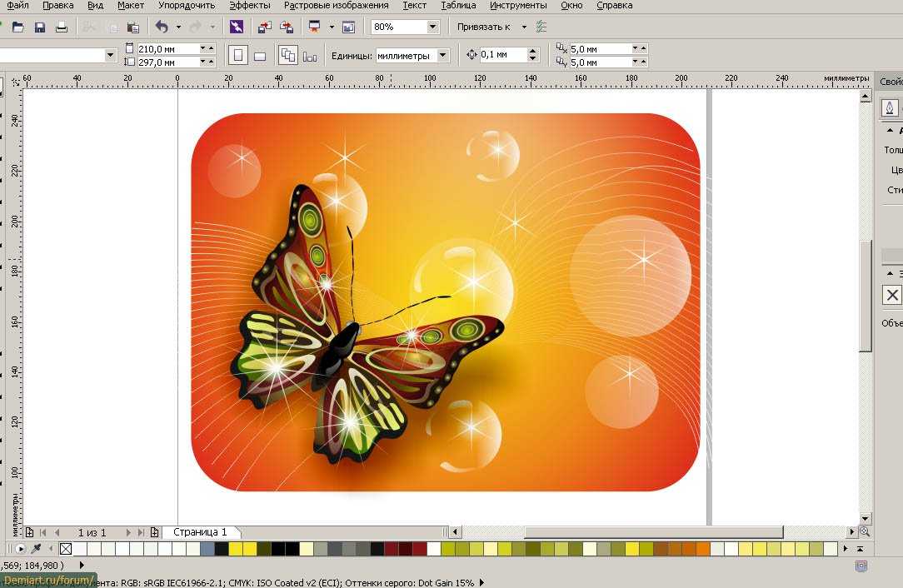Apply layout to all pages toggle
The image size is (903, 588).
288,55
